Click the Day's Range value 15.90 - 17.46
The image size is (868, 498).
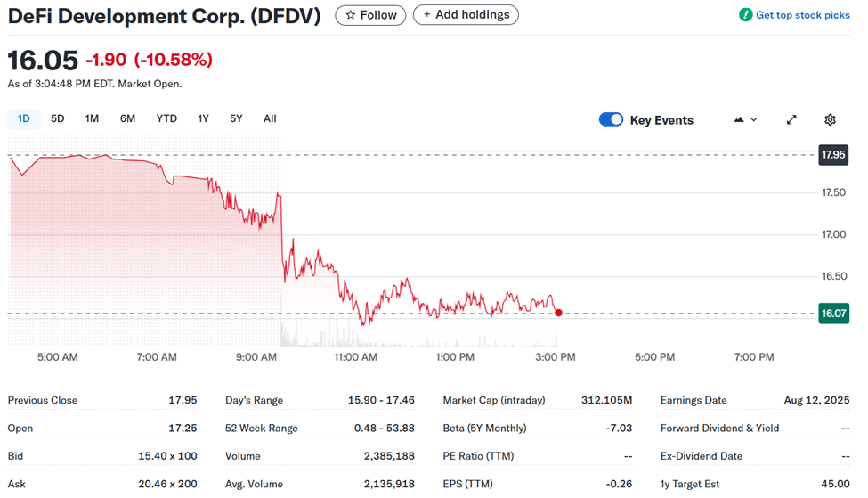(381, 400)
